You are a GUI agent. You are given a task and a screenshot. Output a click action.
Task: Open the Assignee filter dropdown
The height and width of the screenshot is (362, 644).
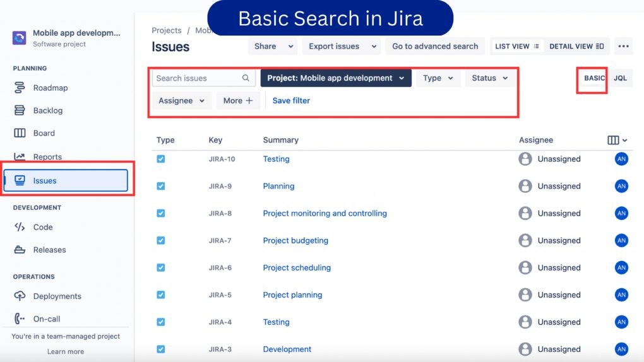coord(181,100)
